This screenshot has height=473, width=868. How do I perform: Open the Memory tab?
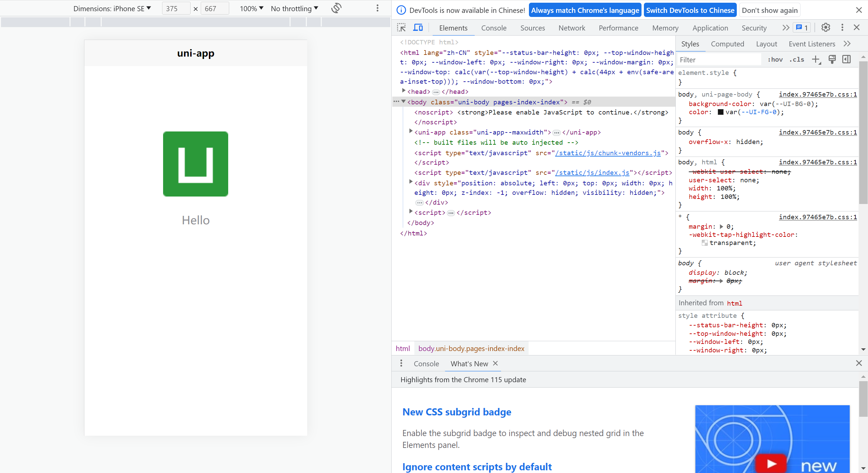pos(665,28)
